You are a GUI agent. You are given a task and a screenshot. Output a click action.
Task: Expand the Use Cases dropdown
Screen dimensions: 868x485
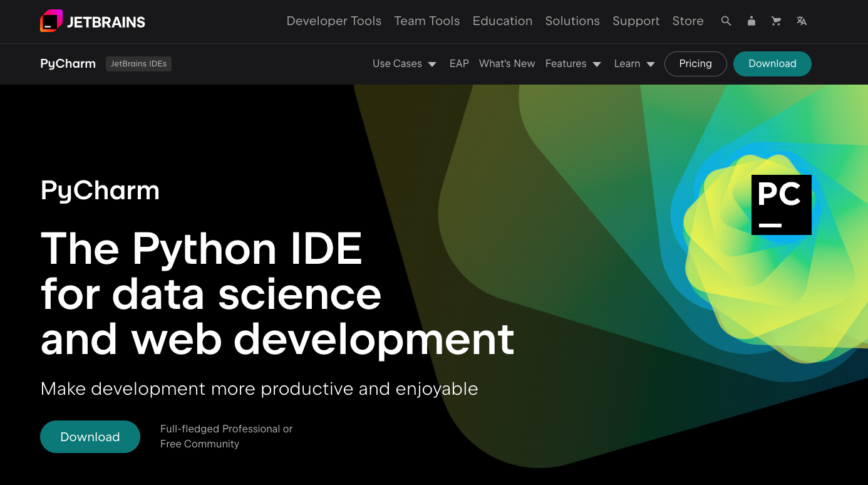point(404,63)
